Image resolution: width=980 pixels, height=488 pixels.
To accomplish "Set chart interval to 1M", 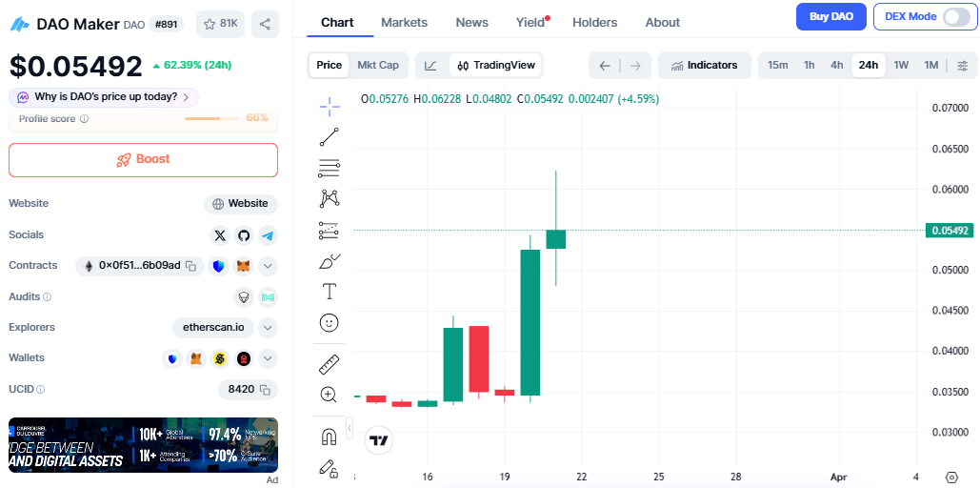I will tap(931, 65).
